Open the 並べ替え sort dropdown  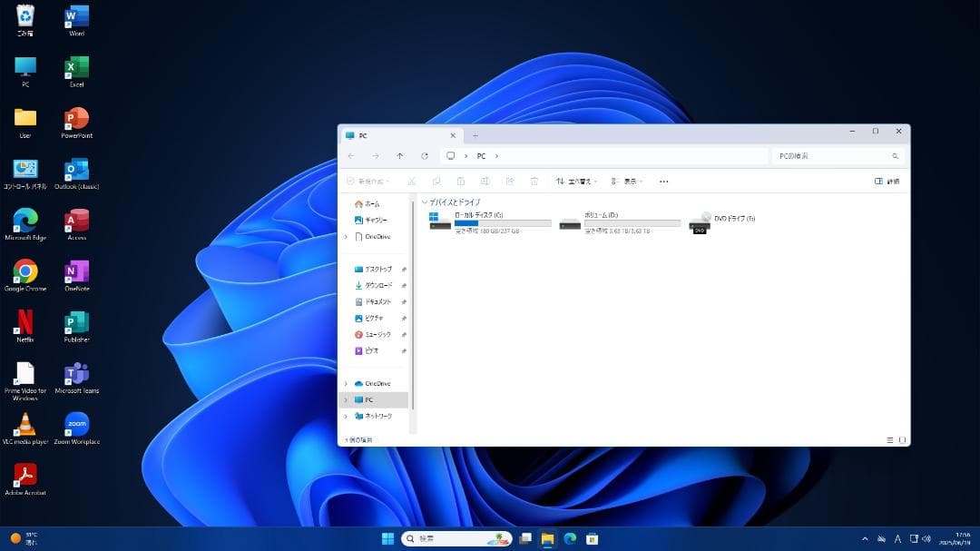577,181
